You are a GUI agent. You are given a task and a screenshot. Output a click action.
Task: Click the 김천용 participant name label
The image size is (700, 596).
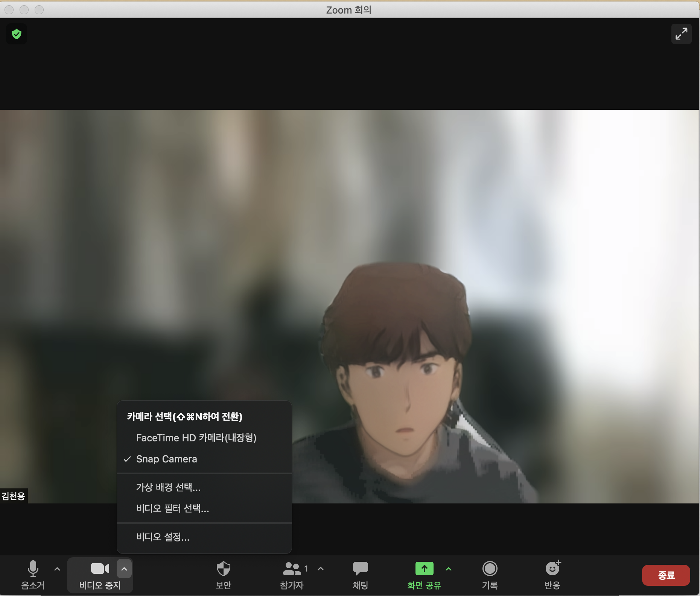14,496
